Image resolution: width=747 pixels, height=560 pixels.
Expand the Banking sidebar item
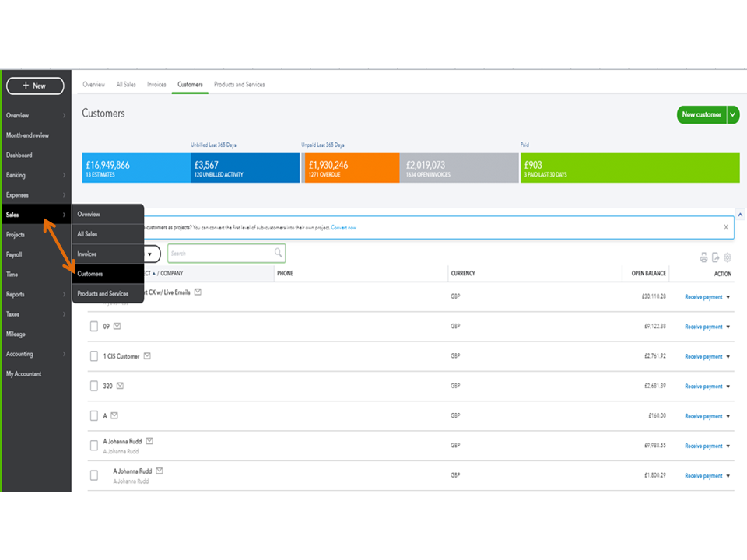36,175
